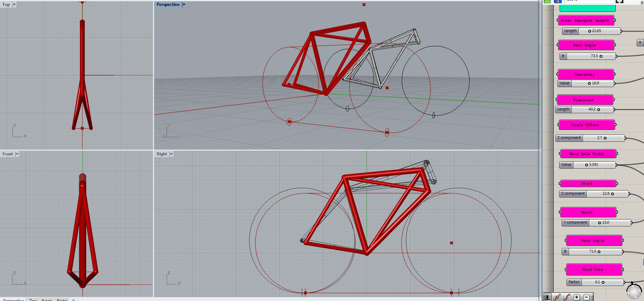
Task: Click the 'Length' label of Seatpost slider
Action: (570, 31)
